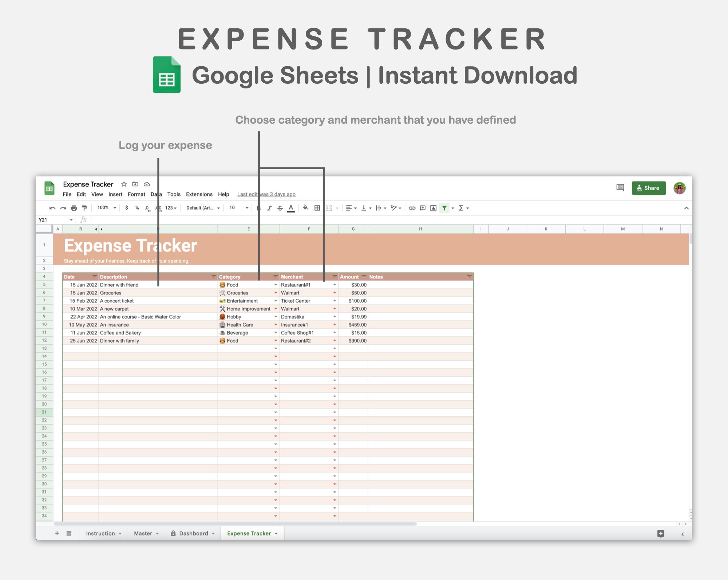
Task: Click the green Share button
Action: click(x=649, y=188)
